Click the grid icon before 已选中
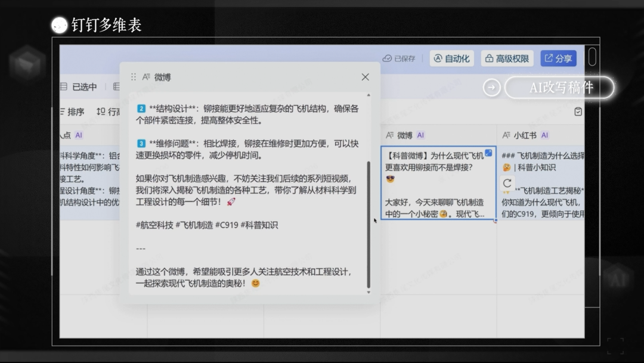644x363 pixels. (64, 86)
